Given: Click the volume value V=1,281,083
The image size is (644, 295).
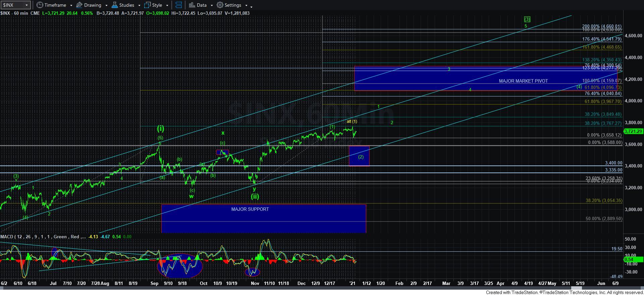Looking at the screenshot, I should [236, 13].
